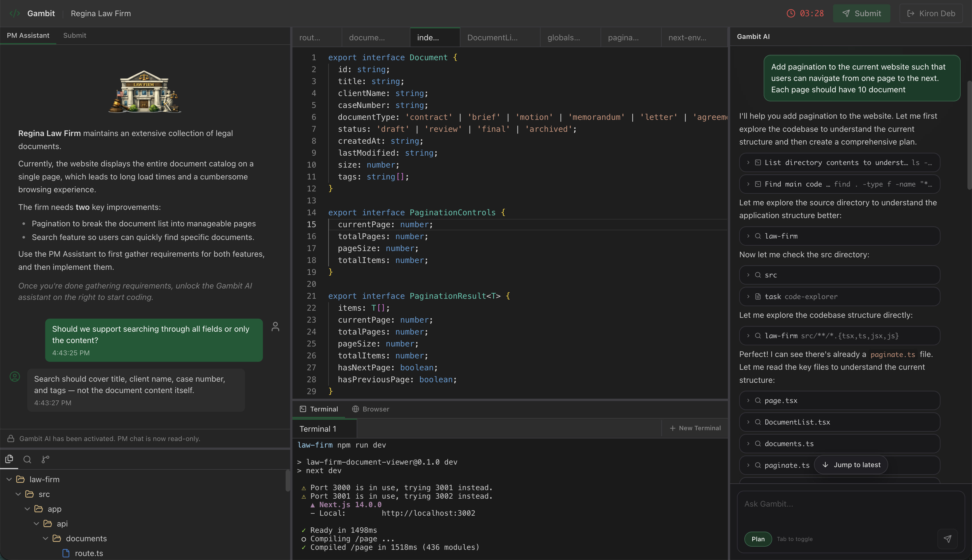Switch to the Browser panel tab
The image size is (972, 560).
tap(371, 409)
